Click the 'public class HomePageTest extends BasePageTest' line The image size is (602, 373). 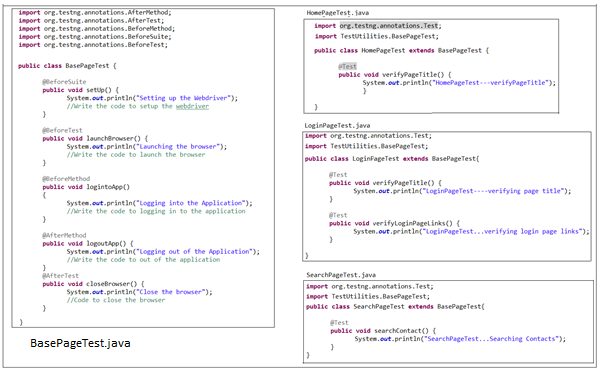[402, 50]
